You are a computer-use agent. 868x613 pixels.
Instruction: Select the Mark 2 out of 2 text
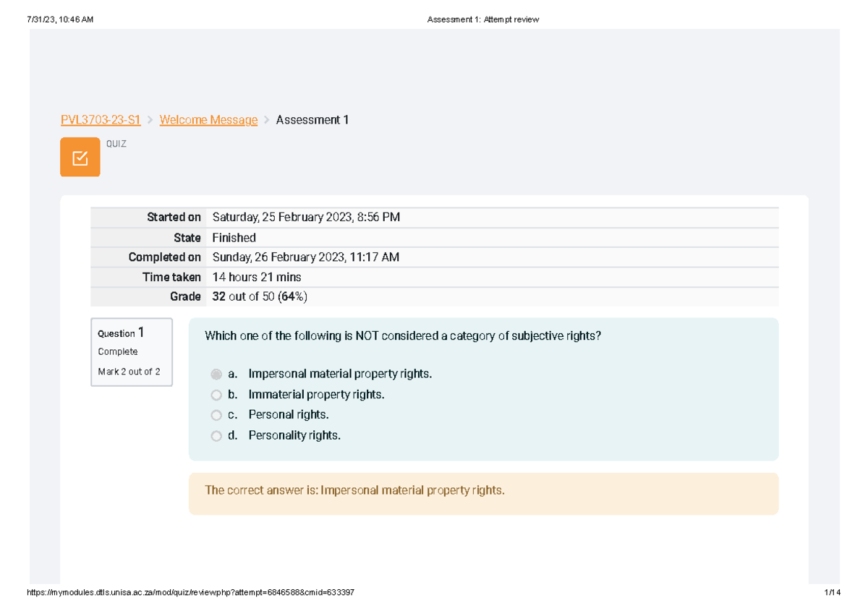pos(128,372)
